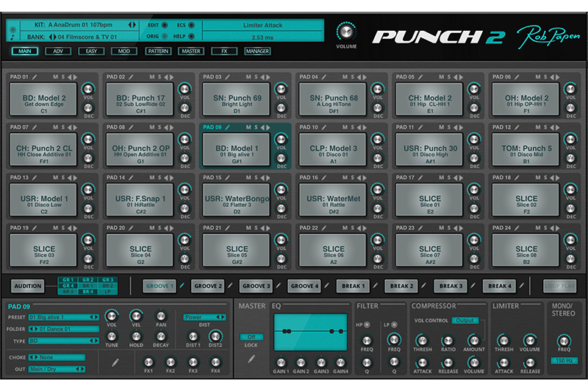This screenshot has width=588, height=392.
Task: Toggle the ORIG indicator button
Action: 165,36
